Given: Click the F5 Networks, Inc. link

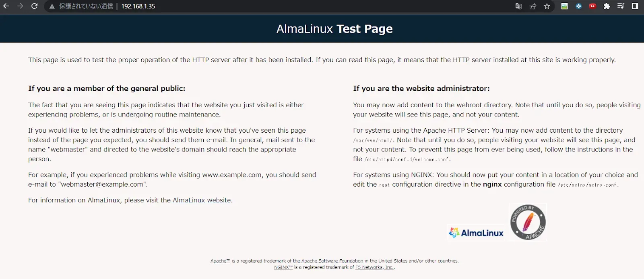Looking at the screenshot, I should [x=374, y=267].
